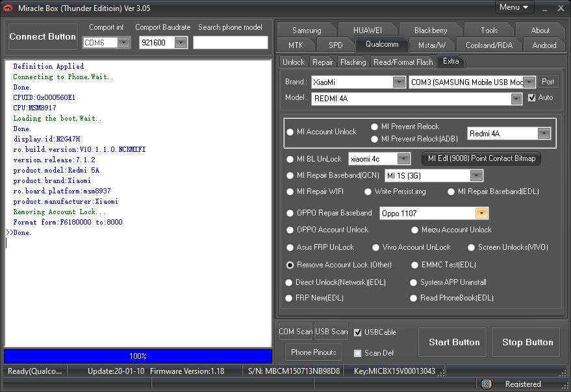Select the Qualcomm tab
This screenshot has width=571, height=392.
coord(382,44)
